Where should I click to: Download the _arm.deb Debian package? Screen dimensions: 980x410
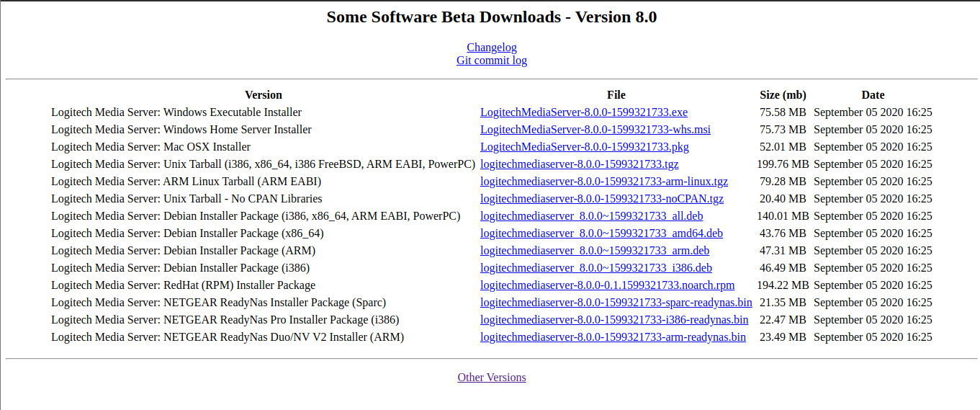click(595, 251)
